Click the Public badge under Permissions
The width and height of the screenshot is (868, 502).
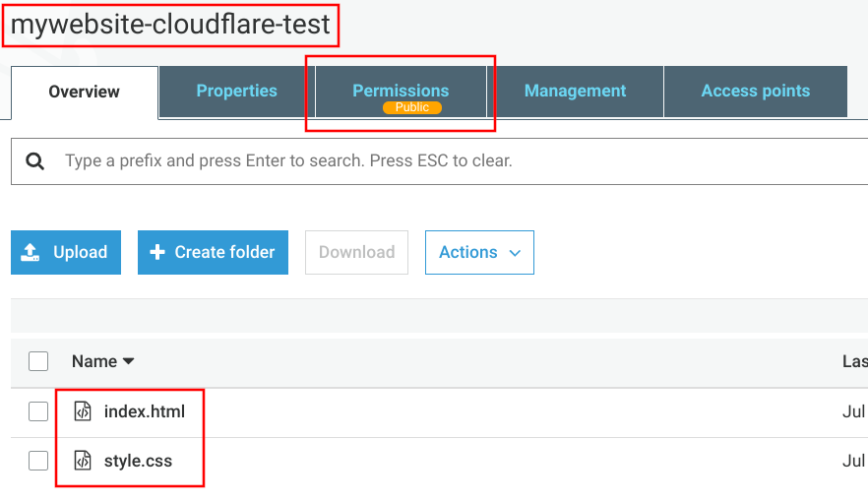pos(412,107)
